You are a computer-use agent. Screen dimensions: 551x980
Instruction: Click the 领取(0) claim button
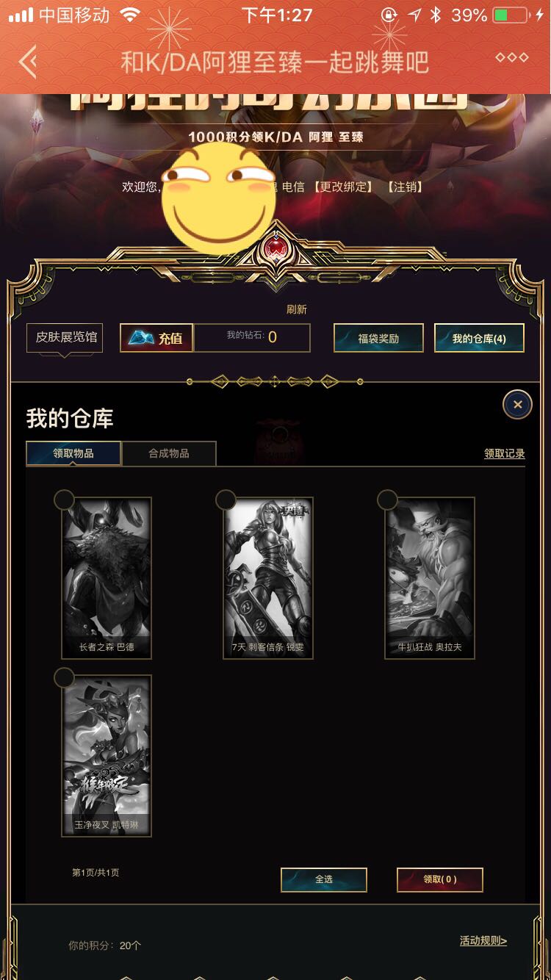click(440, 879)
